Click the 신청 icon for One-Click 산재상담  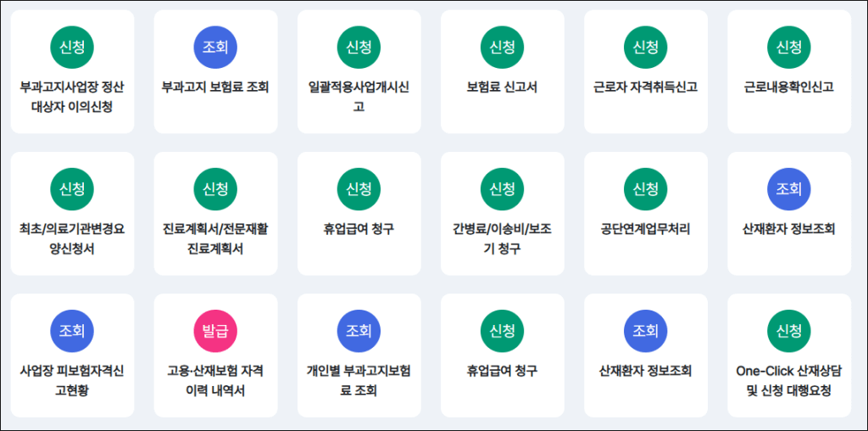pos(789,331)
